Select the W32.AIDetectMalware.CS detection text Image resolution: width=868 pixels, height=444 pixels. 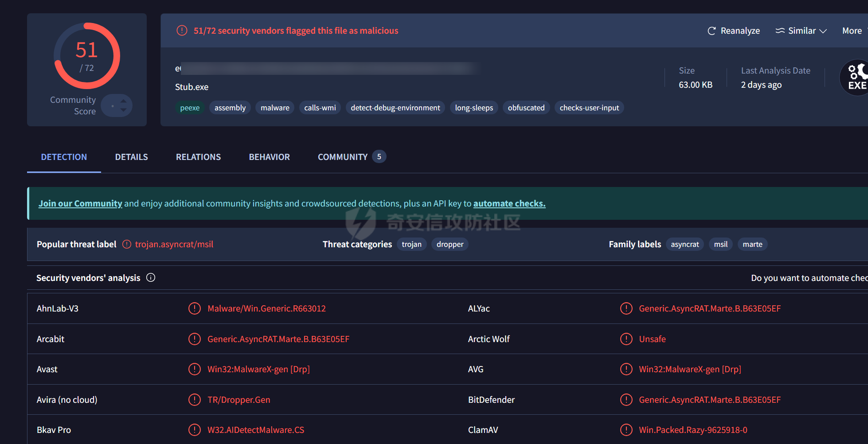click(256, 430)
